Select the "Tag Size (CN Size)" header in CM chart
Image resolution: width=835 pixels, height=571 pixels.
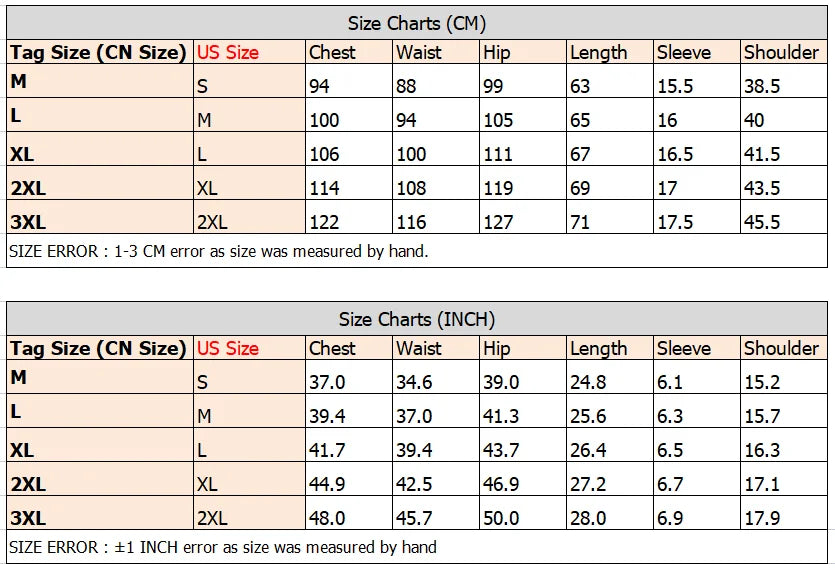98,53
